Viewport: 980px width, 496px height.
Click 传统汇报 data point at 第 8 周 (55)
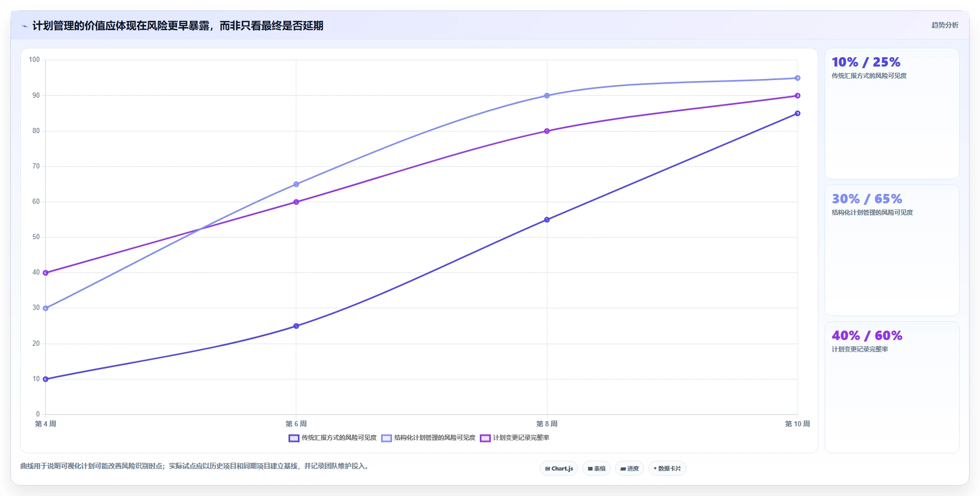point(547,220)
